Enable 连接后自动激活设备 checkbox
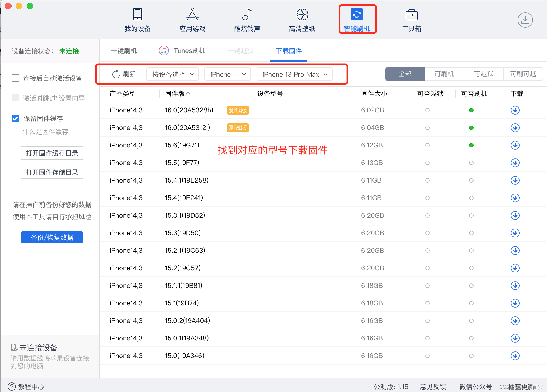The width and height of the screenshot is (547, 392). pos(15,78)
